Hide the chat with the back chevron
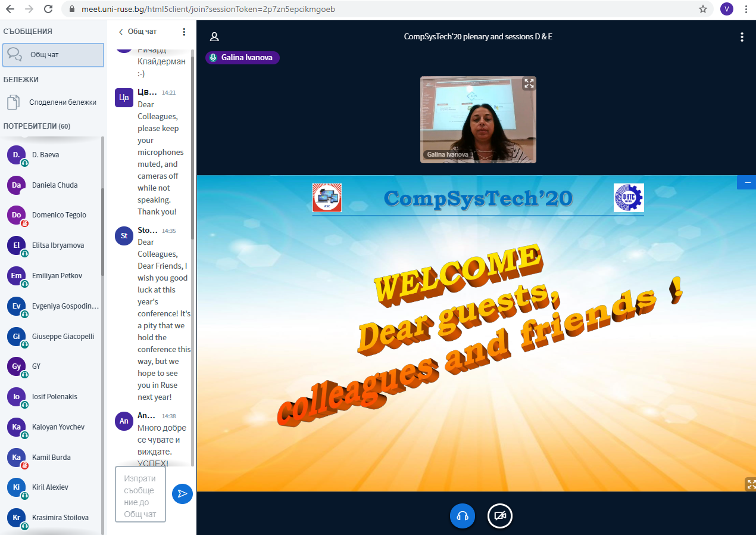 (x=121, y=32)
